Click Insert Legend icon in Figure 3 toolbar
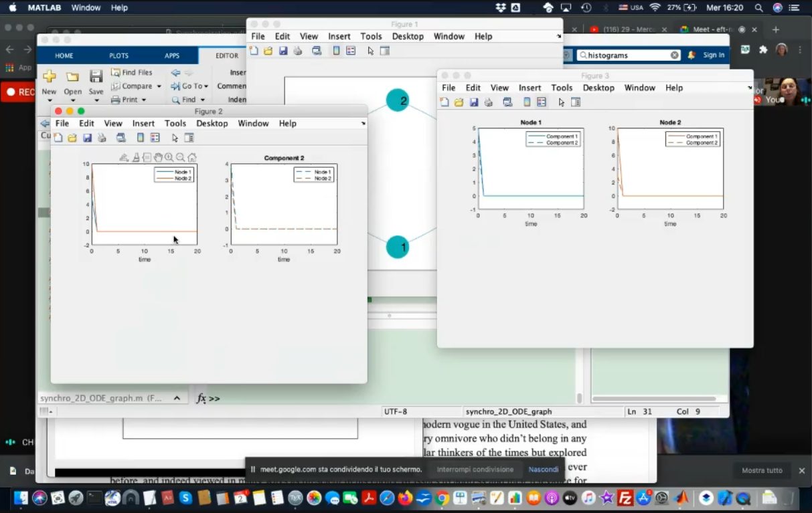 542,102
